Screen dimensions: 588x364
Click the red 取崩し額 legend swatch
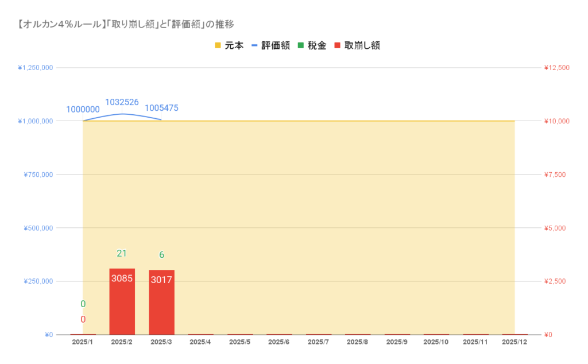coord(337,46)
